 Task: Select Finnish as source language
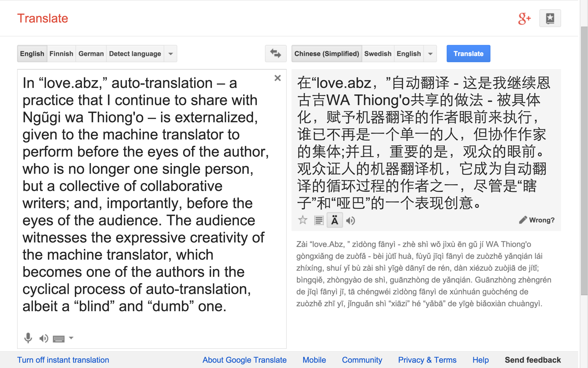click(61, 54)
